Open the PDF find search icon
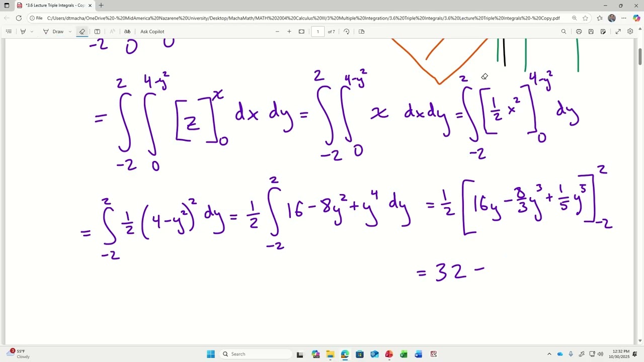Viewport: 644px width, 362px height. [x=563, y=31]
